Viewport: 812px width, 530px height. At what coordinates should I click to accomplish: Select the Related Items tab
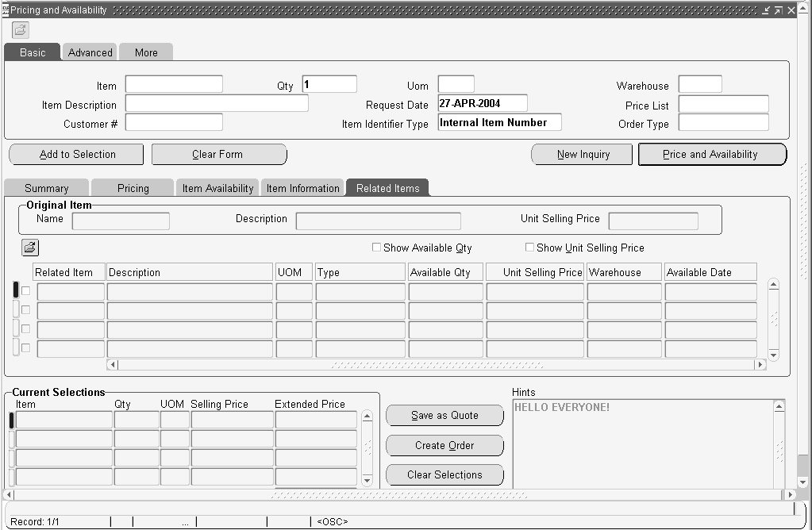388,188
